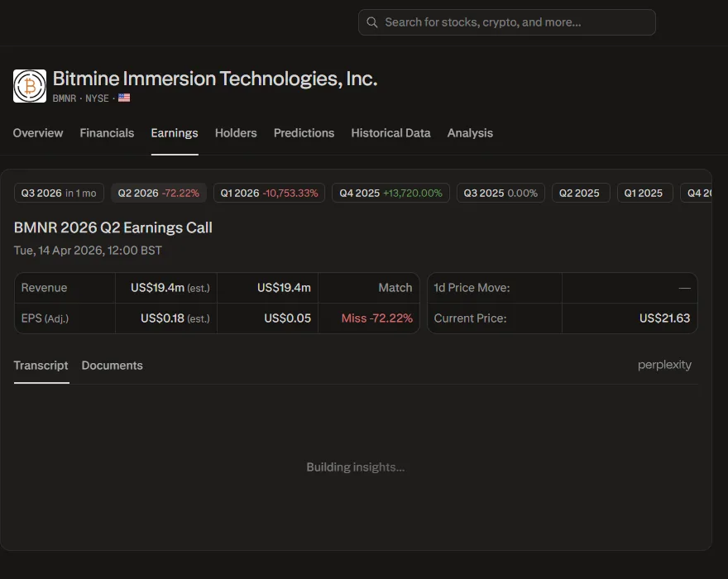Click the US$21.63 current price value
The image size is (728, 579).
click(x=664, y=318)
